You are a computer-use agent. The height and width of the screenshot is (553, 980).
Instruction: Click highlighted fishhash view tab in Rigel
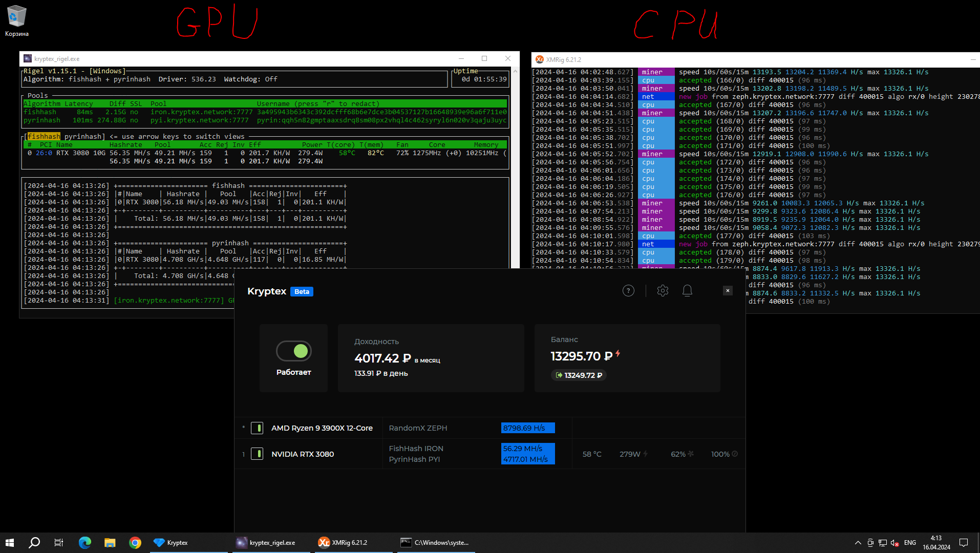[x=44, y=137]
